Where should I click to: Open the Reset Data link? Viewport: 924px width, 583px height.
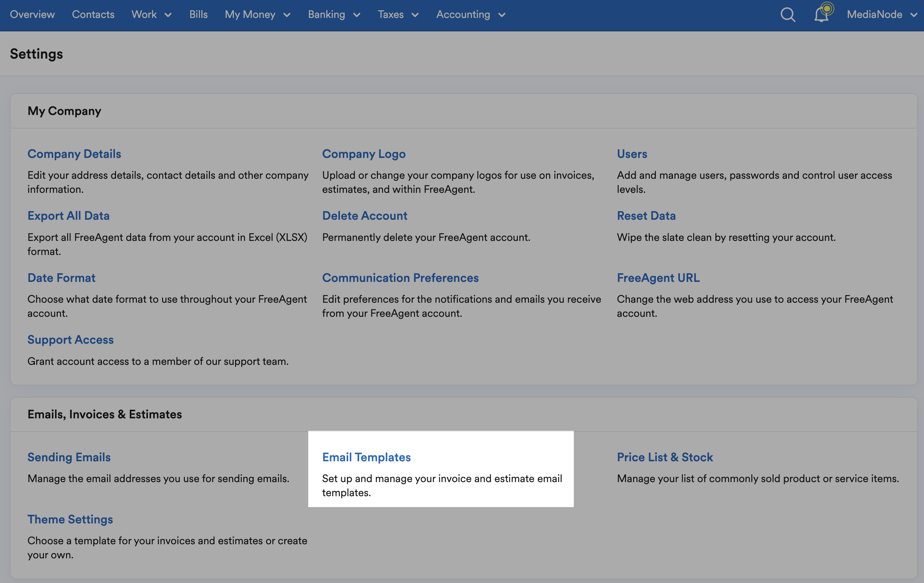click(646, 216)
